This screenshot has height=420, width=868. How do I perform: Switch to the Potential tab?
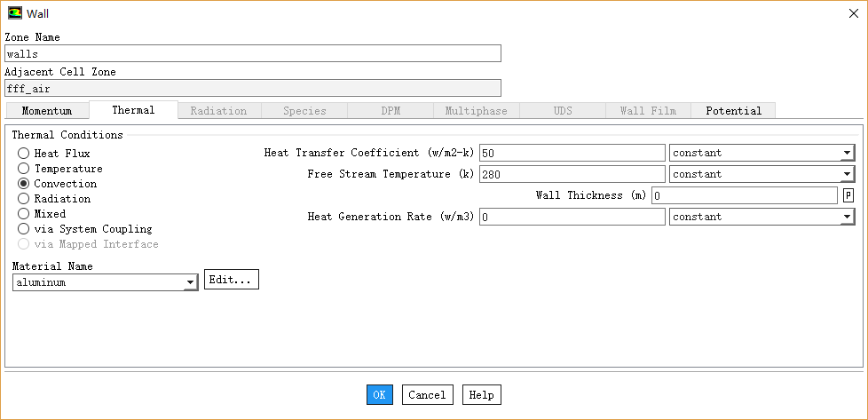tap(733, 111)
